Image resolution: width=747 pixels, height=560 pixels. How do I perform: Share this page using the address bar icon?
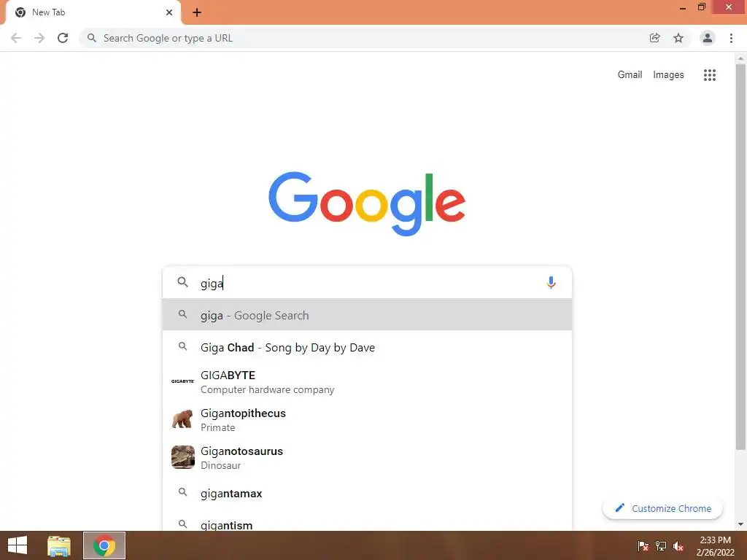point(655,38)
